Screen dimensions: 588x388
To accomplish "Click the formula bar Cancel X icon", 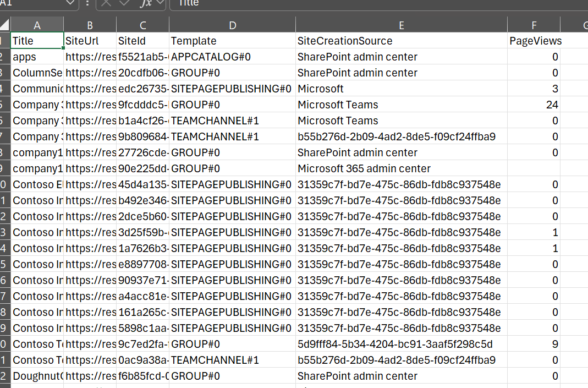I will click(106, 3).
